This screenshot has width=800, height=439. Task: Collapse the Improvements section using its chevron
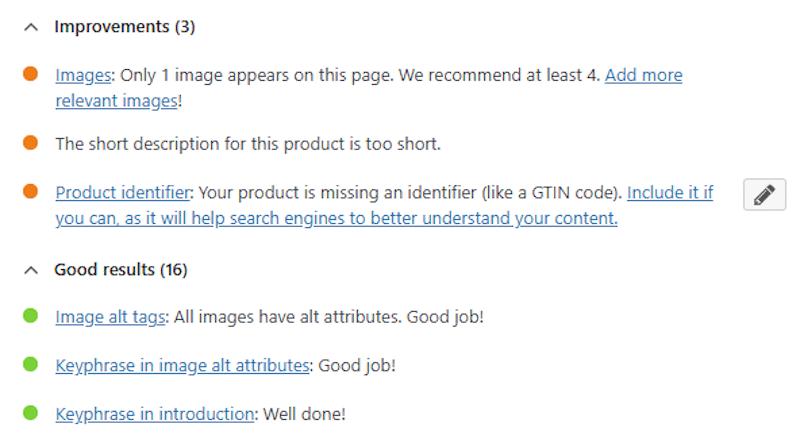coord(31,28)
